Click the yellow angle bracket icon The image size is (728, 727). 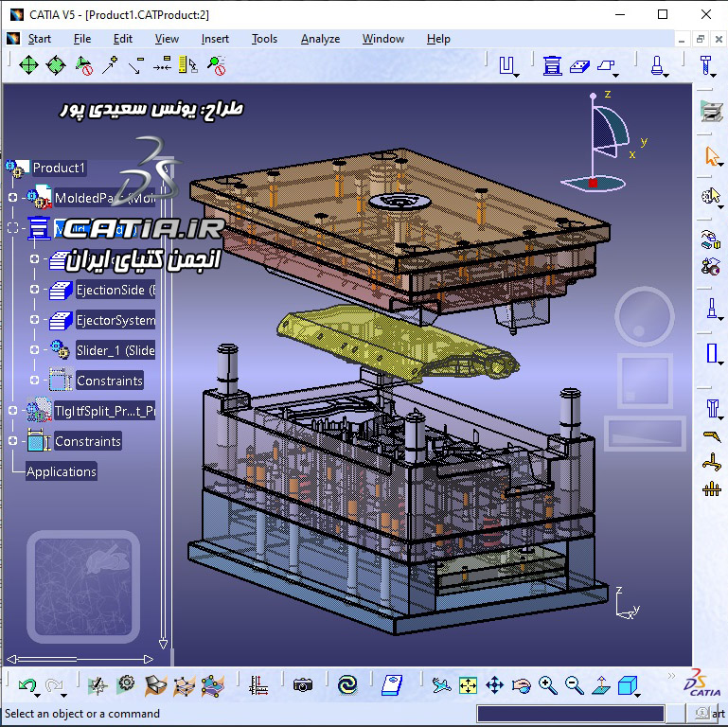pos(712,436)
